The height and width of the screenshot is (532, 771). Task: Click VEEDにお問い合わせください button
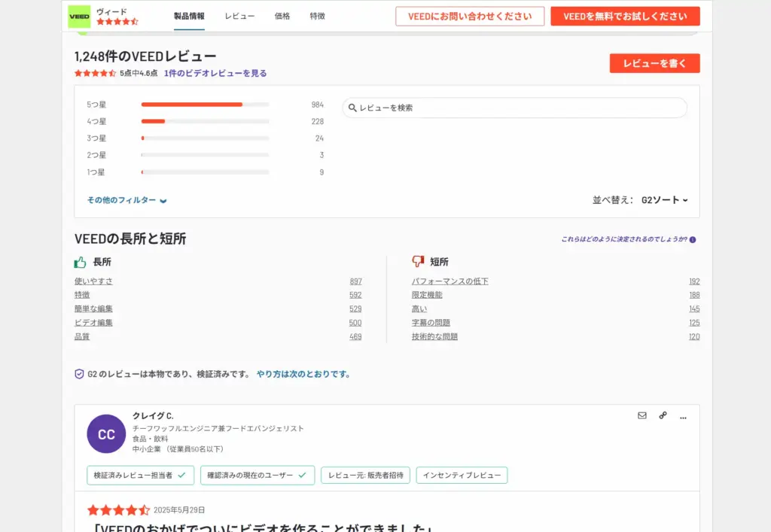pos(470,17)
